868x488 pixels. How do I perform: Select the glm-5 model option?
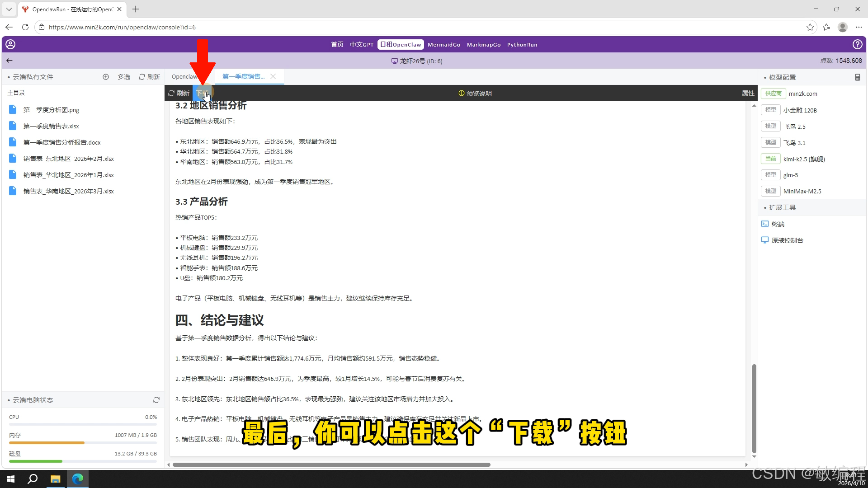click(790, 175)
